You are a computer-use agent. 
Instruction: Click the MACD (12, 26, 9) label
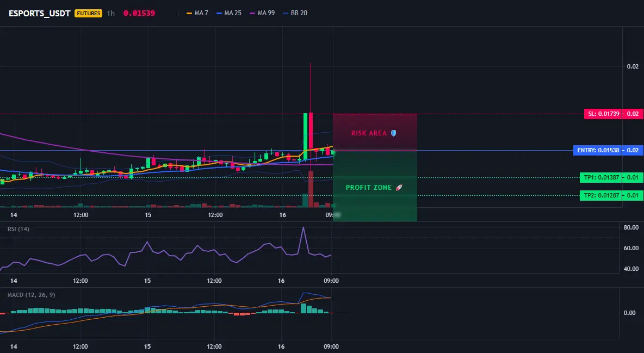point(31,295)
